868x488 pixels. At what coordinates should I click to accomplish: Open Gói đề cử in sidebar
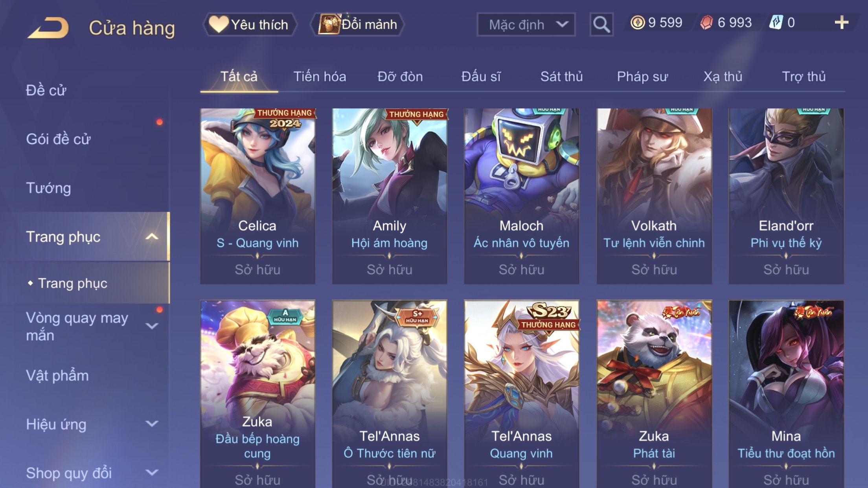(58, 139)
